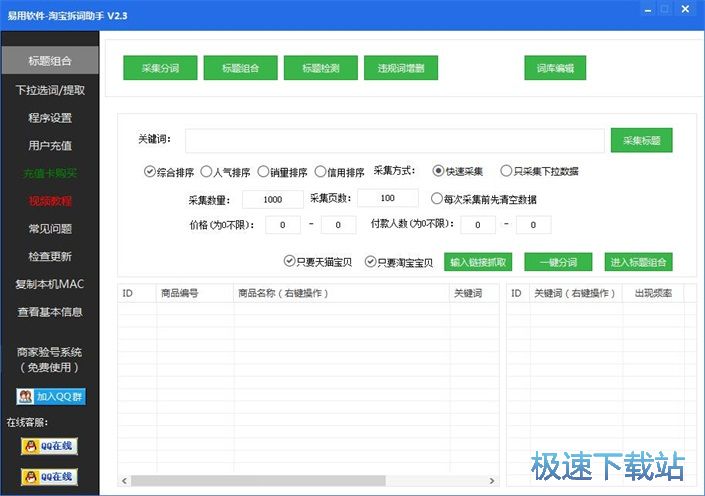
Task: Click the 商品名称（右键操作） column header
Action: click(x=341, y=293)
